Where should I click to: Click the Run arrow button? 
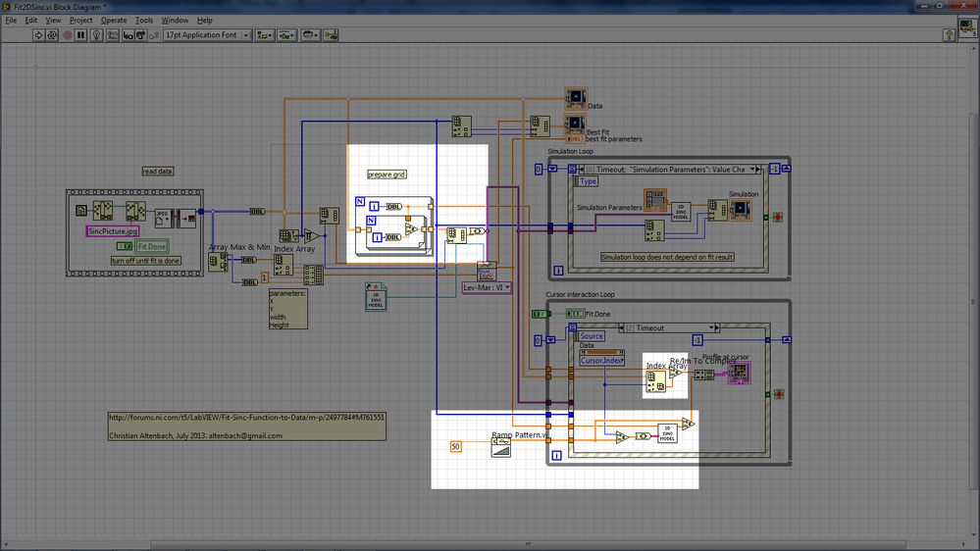(x=39, y=34)
